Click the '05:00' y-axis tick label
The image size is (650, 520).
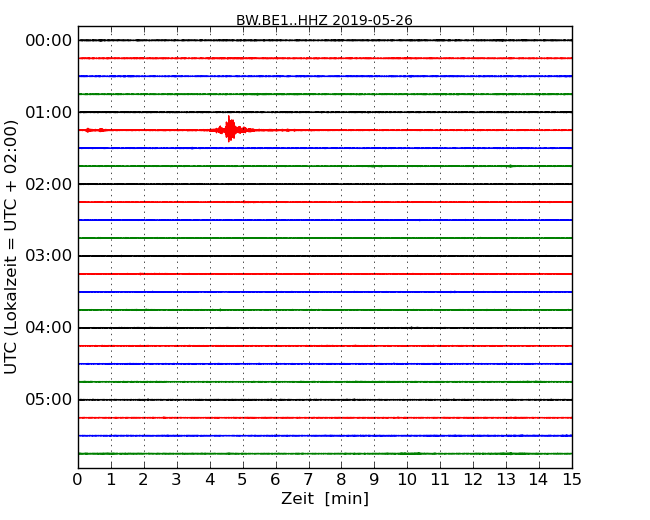coord(49,399)
